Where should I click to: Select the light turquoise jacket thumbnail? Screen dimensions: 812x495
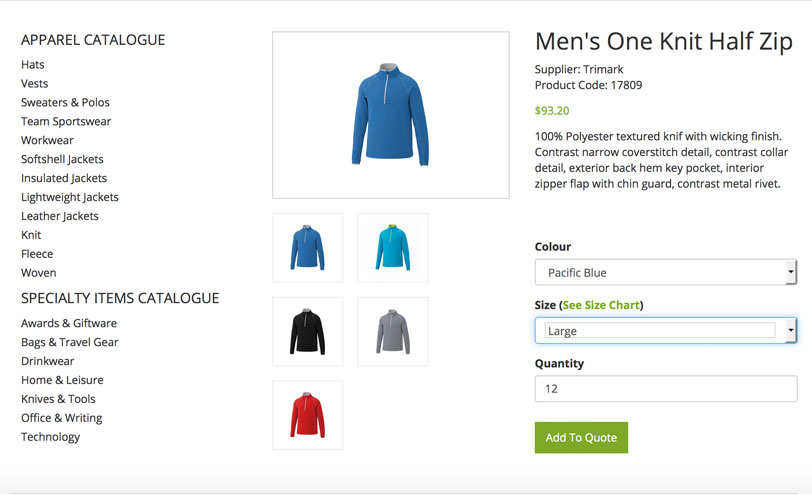[392, 247]
